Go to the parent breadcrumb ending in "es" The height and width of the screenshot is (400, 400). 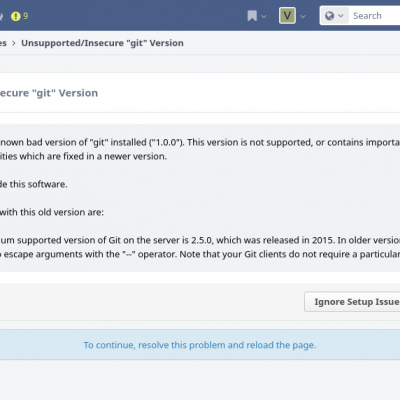click(x=3, y=43)
